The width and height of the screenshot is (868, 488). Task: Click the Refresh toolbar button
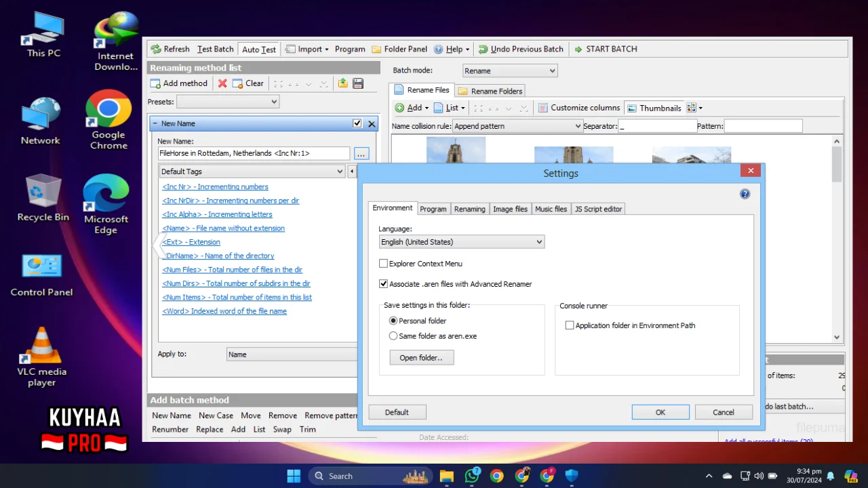click(170, 49)
